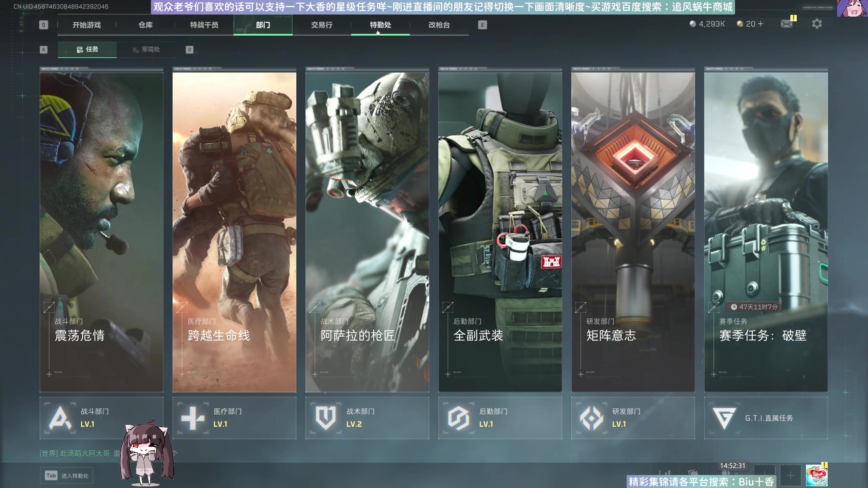This screenshot has height=488, width=868.
Task: Select the 部门 tab
Action: click(263, 25)
